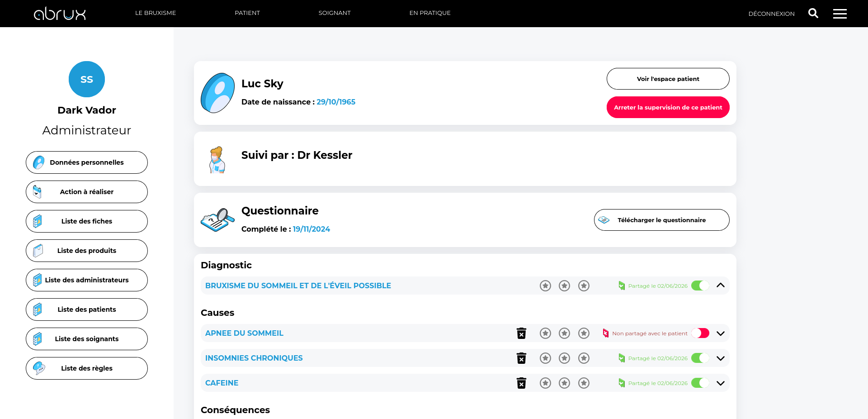Screen dimensions: 868x419
Task: Click trash icon for CAFEINE
Action: pyautogui.click(x=521, y=383)
